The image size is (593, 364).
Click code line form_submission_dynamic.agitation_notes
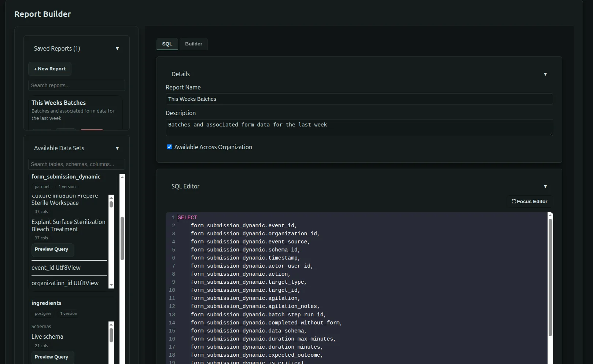point(255,306)
